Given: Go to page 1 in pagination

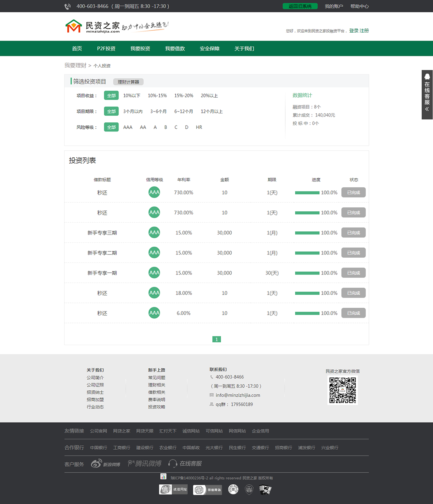Looking at the screenshot, I should click(216, 339).
